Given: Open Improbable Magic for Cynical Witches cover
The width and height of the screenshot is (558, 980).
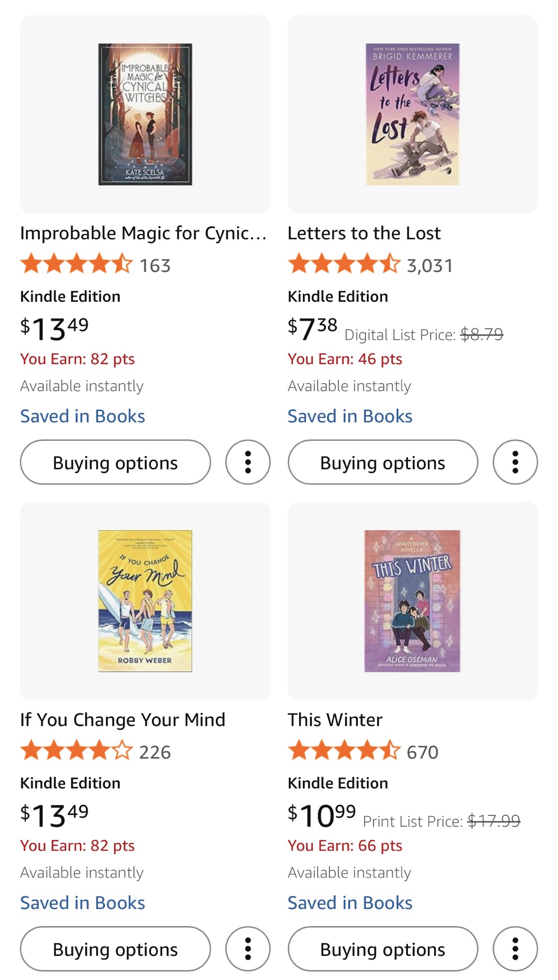Looking at the screenshot, I should 145,114.
